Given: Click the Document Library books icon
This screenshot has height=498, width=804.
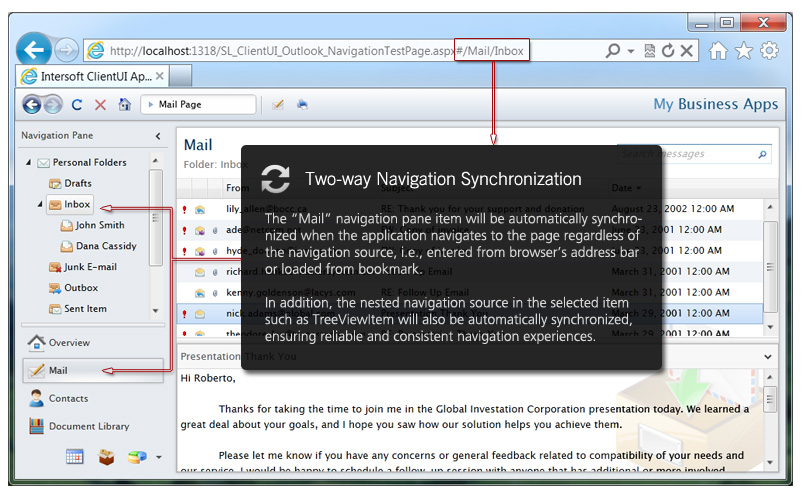Looking at the screenshot, I should (36, 426).
